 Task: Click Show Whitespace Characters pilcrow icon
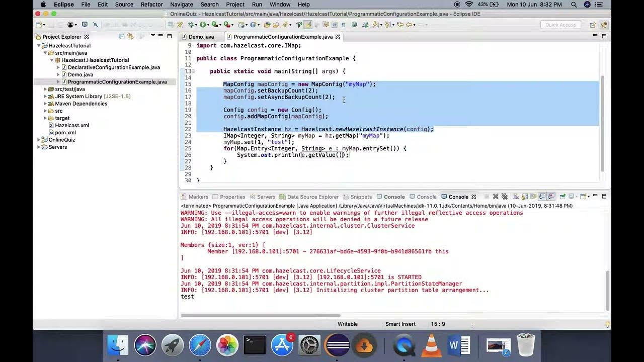pyautogui.click(x=343, y=25)
